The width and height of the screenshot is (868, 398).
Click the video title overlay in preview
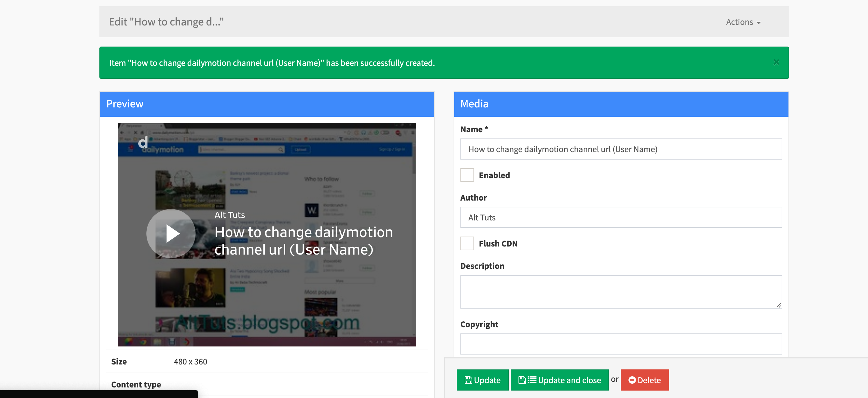pos(303,241)
